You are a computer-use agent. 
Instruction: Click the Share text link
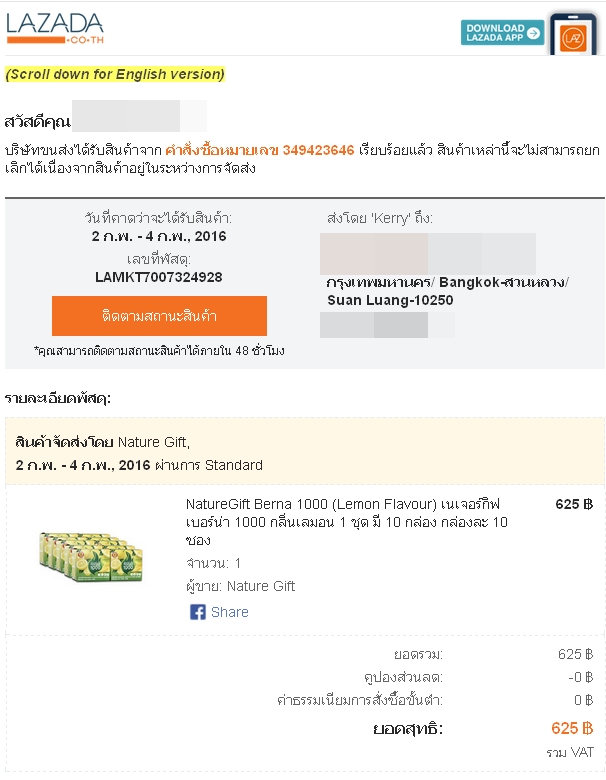[x=229, y=612]
